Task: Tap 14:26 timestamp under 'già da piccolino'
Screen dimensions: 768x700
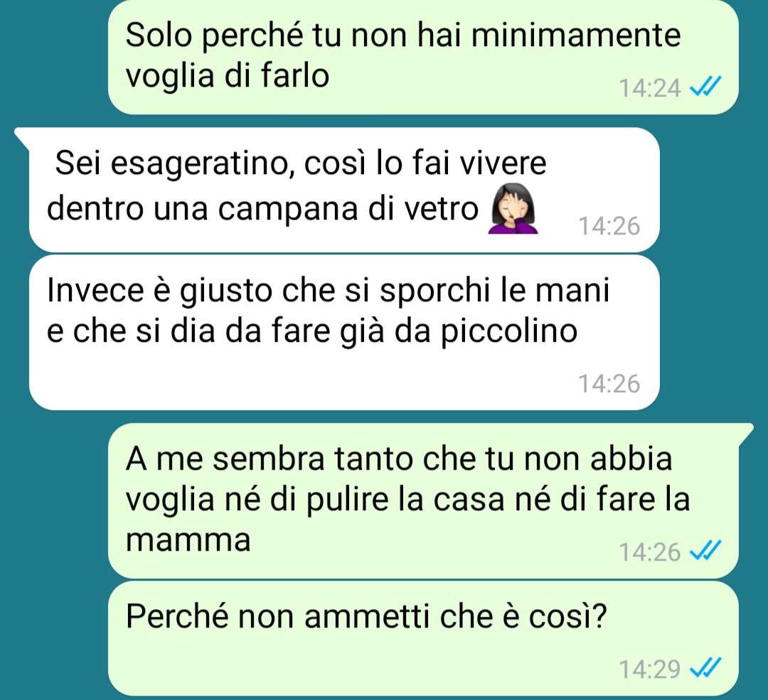Action: [609, 383]
